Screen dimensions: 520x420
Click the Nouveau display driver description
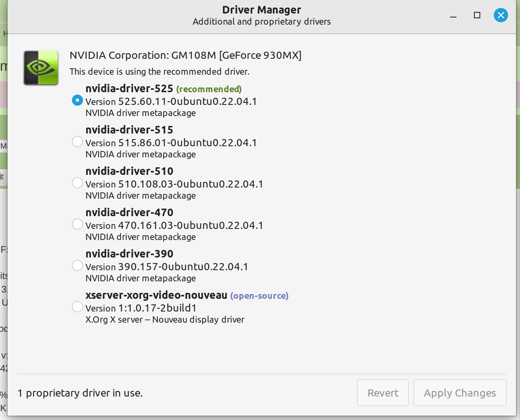165,319
